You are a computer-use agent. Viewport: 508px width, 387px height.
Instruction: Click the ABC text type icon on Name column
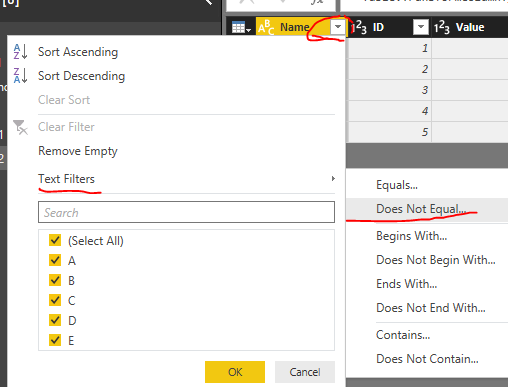coord(266,28)
